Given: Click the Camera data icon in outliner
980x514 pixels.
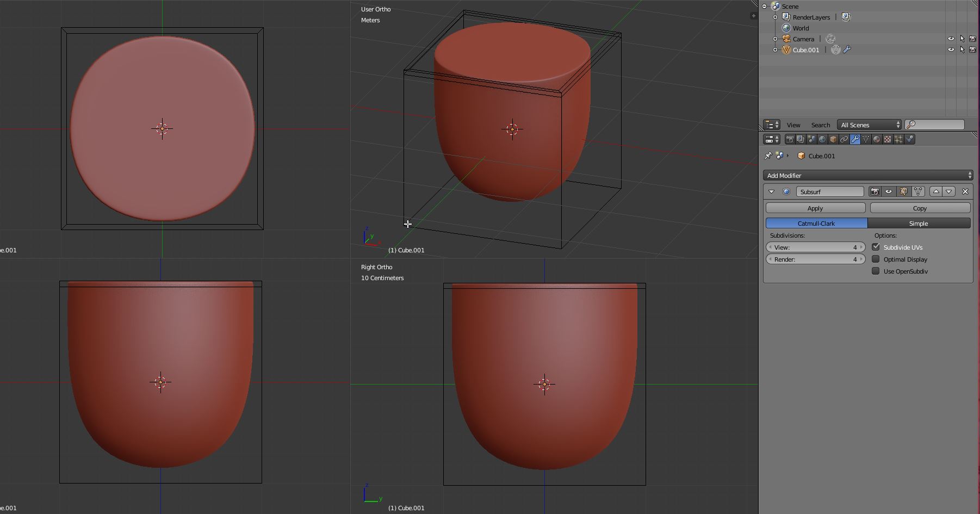Looking at the screenshot, I should [x=830, y=39].
